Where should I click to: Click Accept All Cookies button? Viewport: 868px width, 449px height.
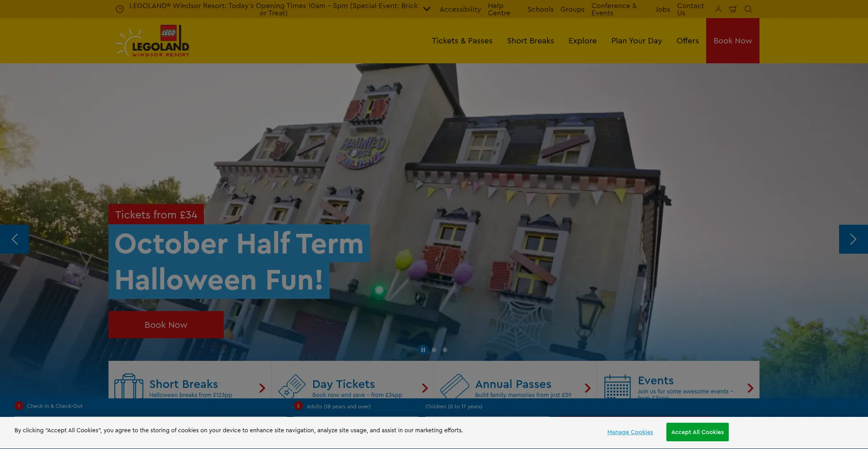pos(697,432)
